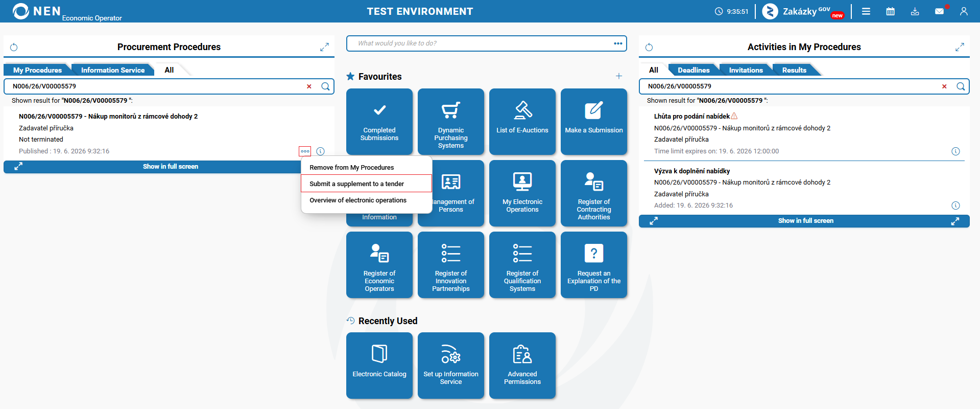Click the session clock 9:35:51
This screenshot has height=409, width=980.
732,11
